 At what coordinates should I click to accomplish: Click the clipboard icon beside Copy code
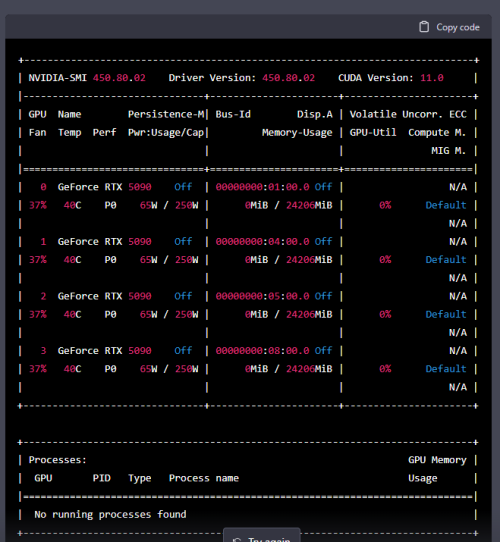click(x=424, y=27)
